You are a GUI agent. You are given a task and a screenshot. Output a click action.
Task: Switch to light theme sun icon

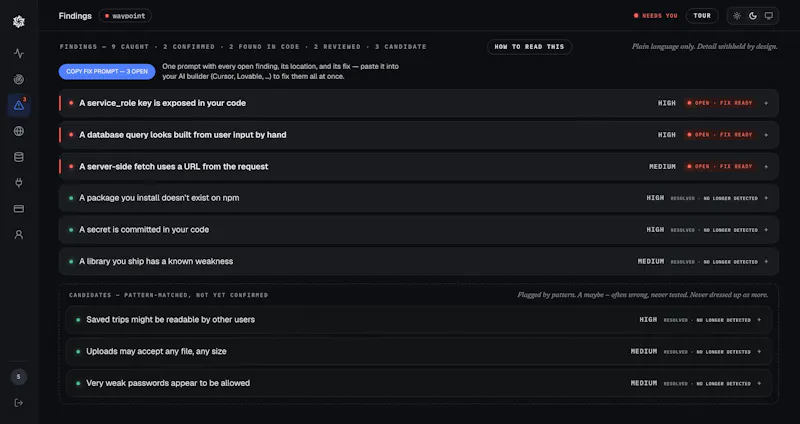[x=737, y=16]
